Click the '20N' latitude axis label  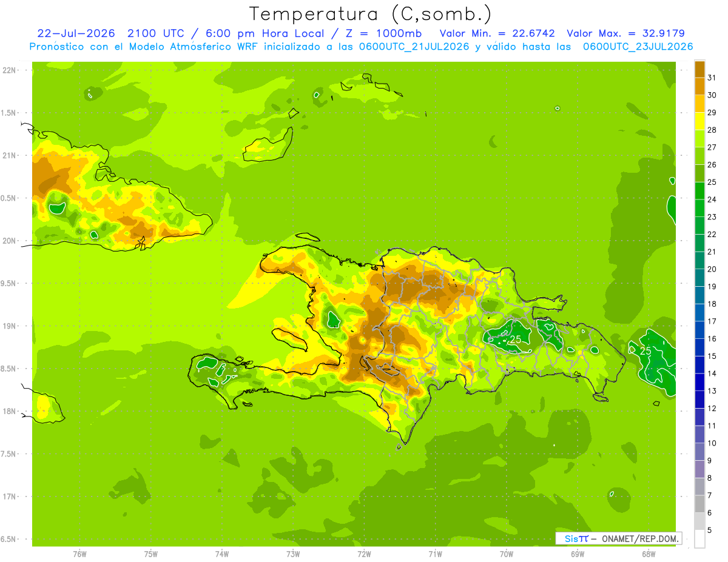pos(9,241)
